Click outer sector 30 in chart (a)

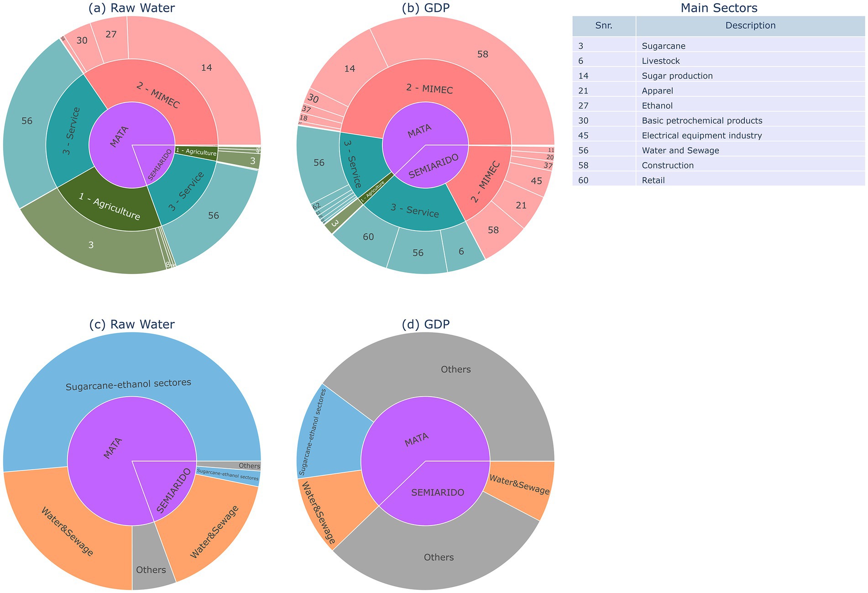pos(82,41)
